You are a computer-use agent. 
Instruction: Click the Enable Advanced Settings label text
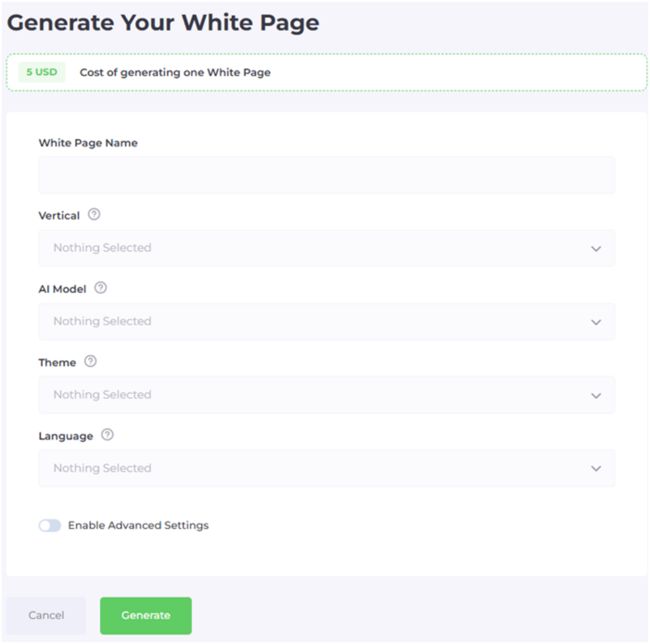tap(138, 525)
